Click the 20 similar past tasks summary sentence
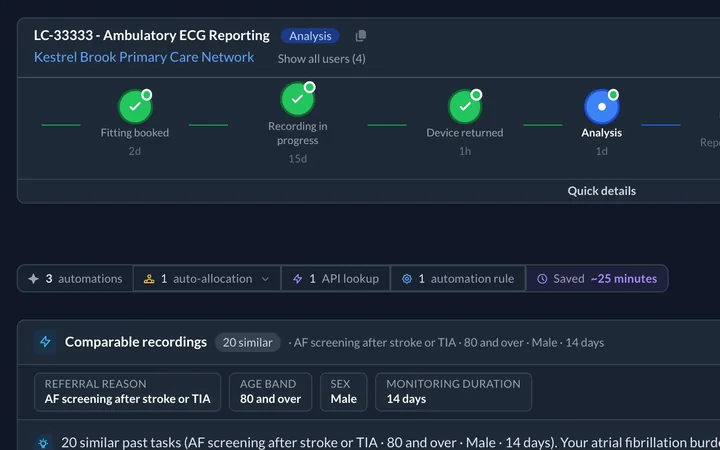Image resolution: width=720 pixels, height=450 pixels. coord(390,443)
